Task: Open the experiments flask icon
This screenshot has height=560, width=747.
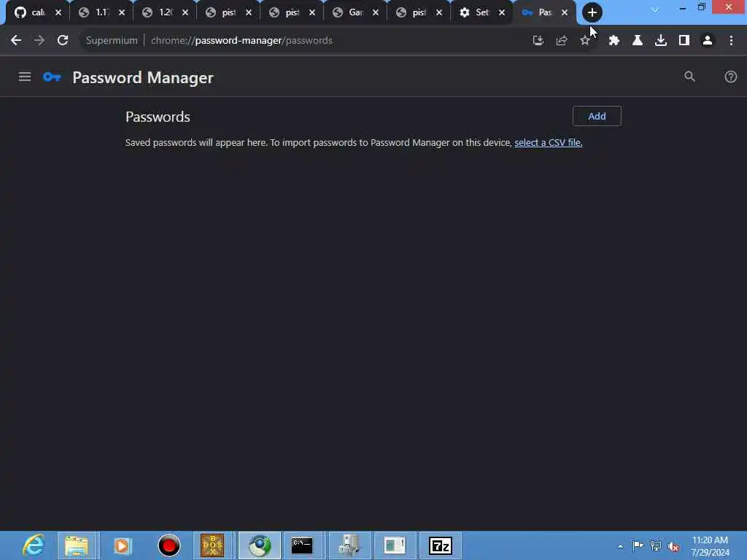Action: tap(638, 41)
